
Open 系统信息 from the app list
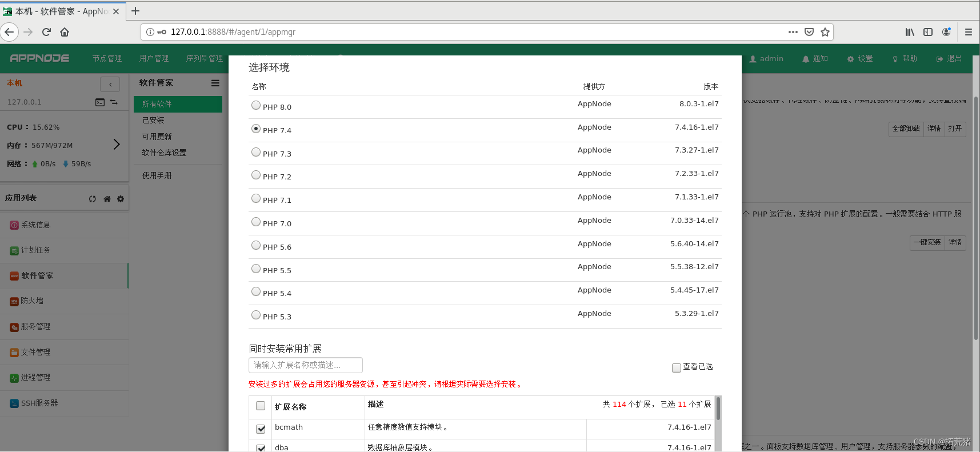tap(64, 225)
